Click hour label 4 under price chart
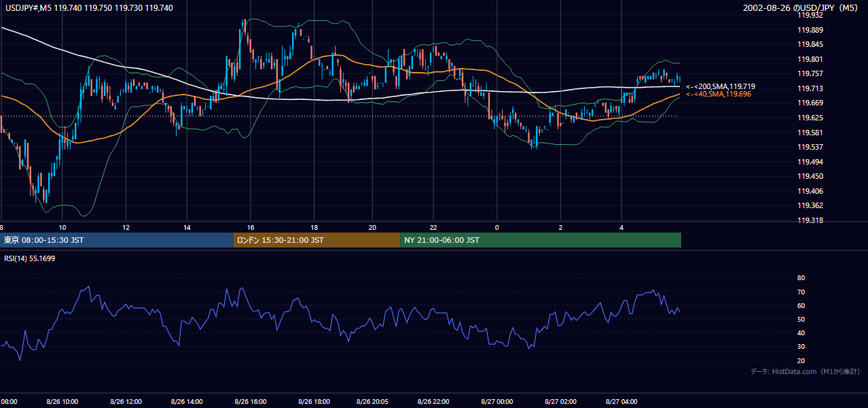This screenshot has height=408, width=868. click(x=621, y=227)
